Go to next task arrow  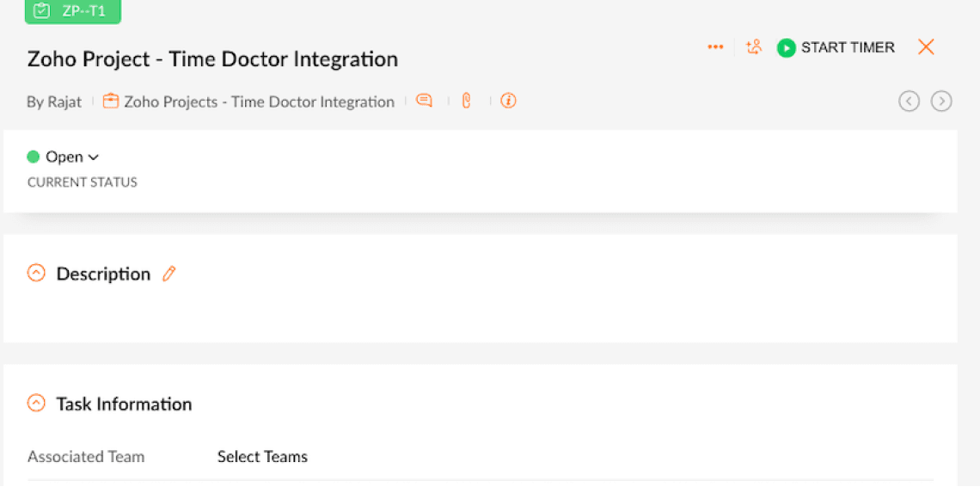(x=941, y=102)
